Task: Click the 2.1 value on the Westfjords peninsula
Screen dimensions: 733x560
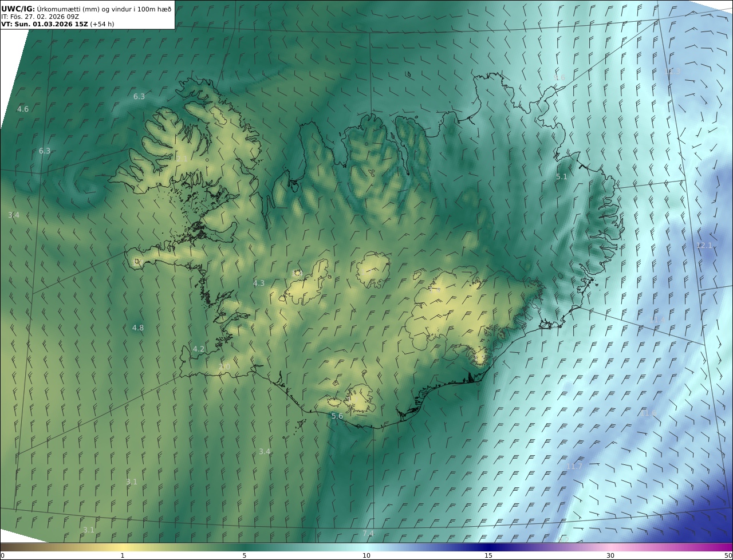Action: [x=182, y=159]
